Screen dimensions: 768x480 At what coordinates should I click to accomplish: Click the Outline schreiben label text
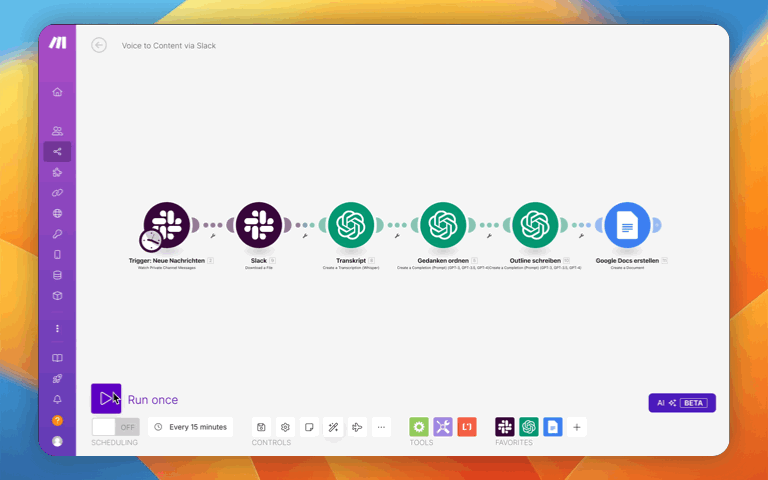[535, 261]
